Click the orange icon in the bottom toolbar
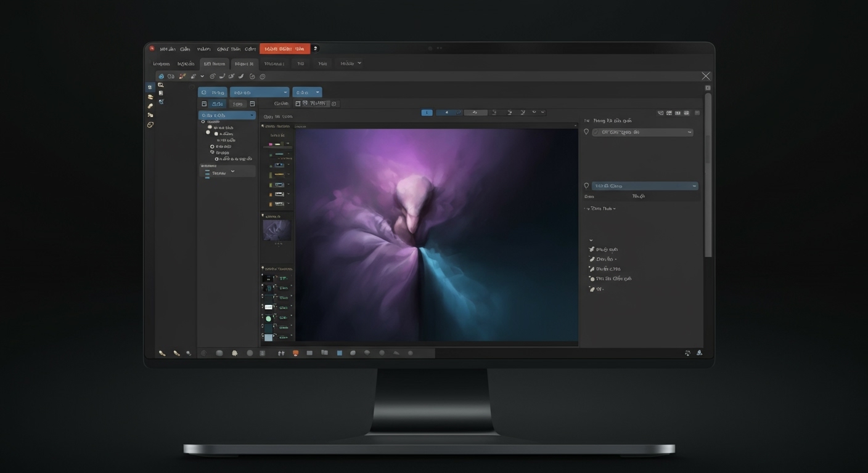This screenshot has width=868, height=473. click(295, 353)
